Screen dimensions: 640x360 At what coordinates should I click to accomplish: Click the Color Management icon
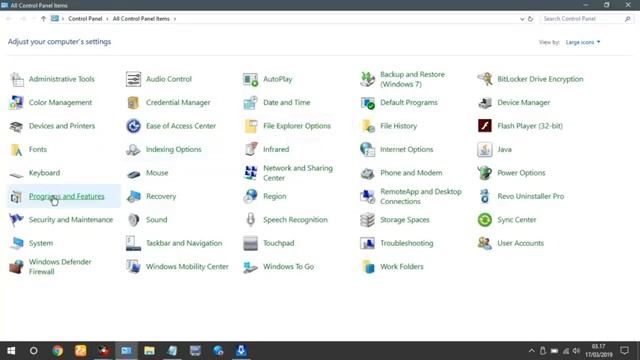tap(17, 102)
